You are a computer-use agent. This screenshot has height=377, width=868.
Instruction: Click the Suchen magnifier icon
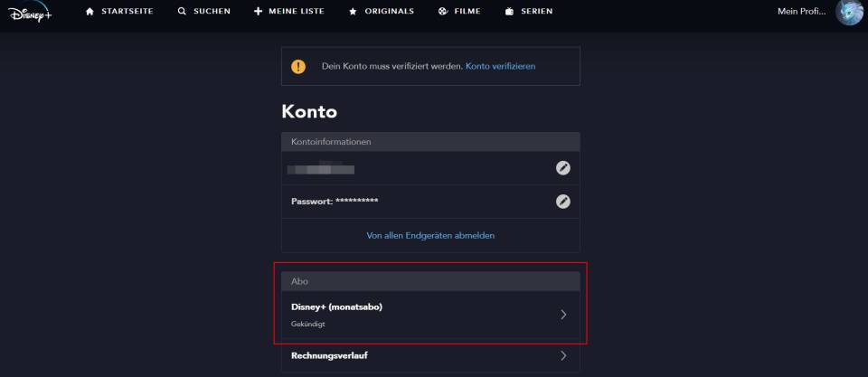click(x=182, y=12)
